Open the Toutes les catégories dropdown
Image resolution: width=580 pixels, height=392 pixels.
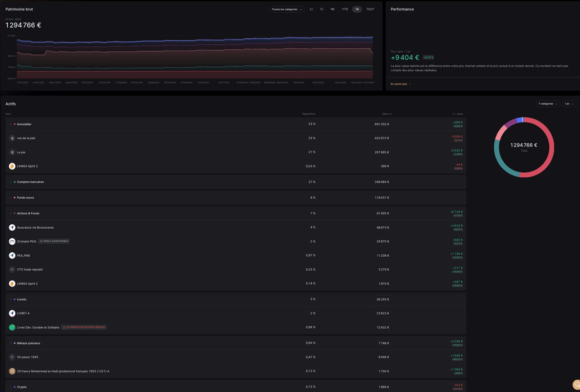coord(286,9)
